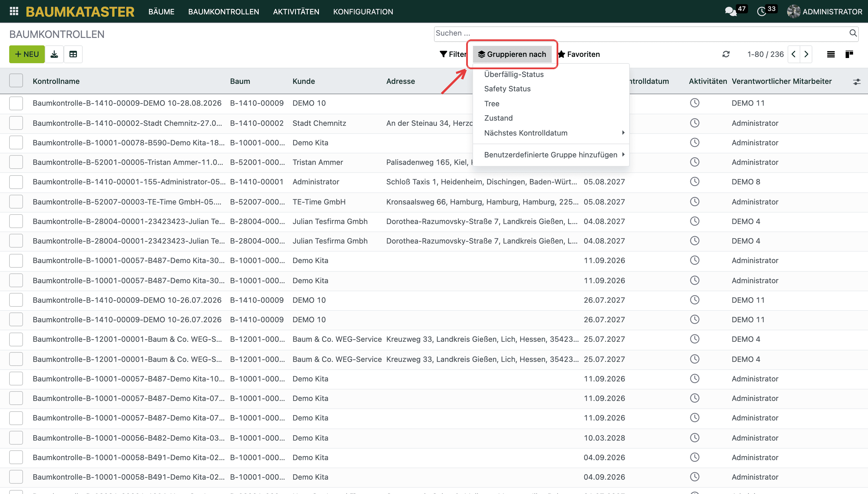The image size is (868, 494).
Task: Group by Safety Status
Action: [551, 89]
